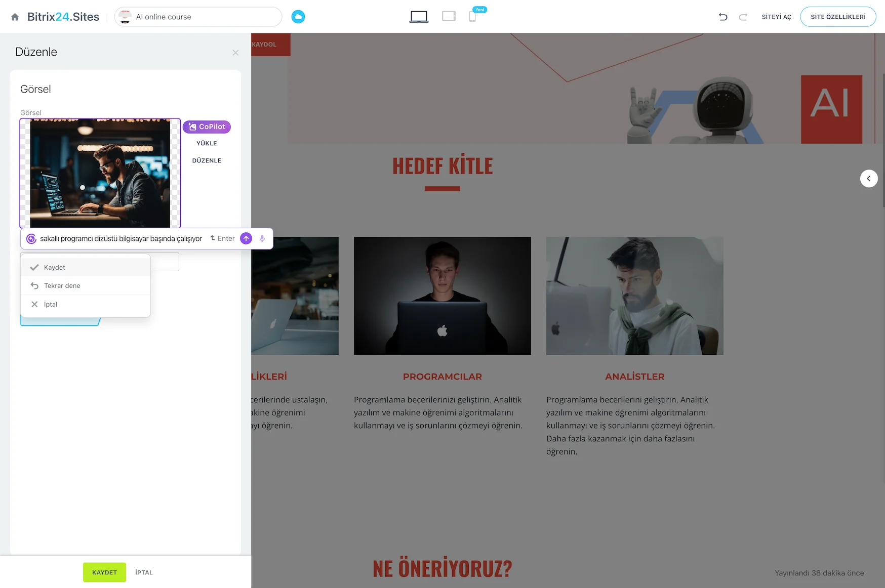Click the ANALİSTLER heading
The height and width of the screenshot is (588, 885).
click(x=635, y=376)
